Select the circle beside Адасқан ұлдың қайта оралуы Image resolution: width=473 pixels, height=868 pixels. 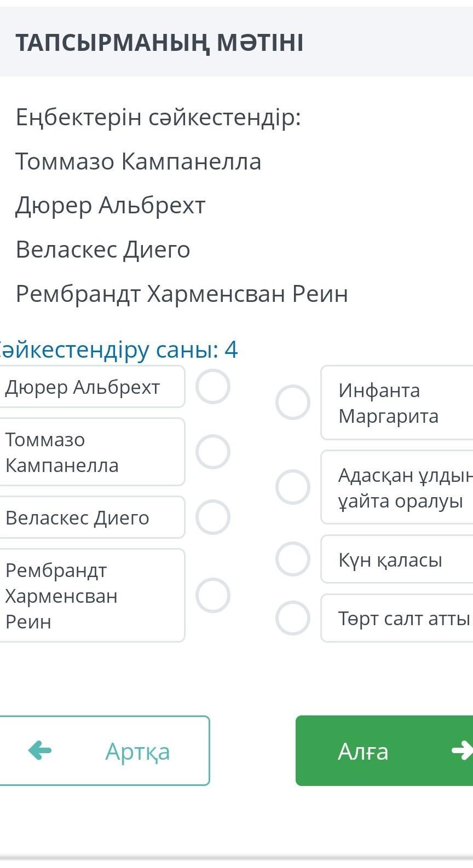293,487
